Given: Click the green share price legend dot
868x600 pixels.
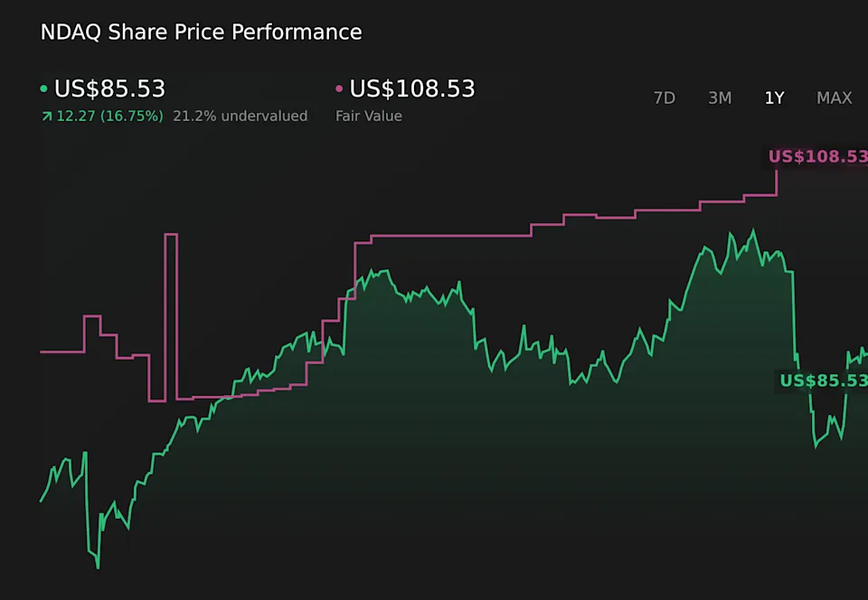Looking at the screenshot, I should tap(44, 89).
